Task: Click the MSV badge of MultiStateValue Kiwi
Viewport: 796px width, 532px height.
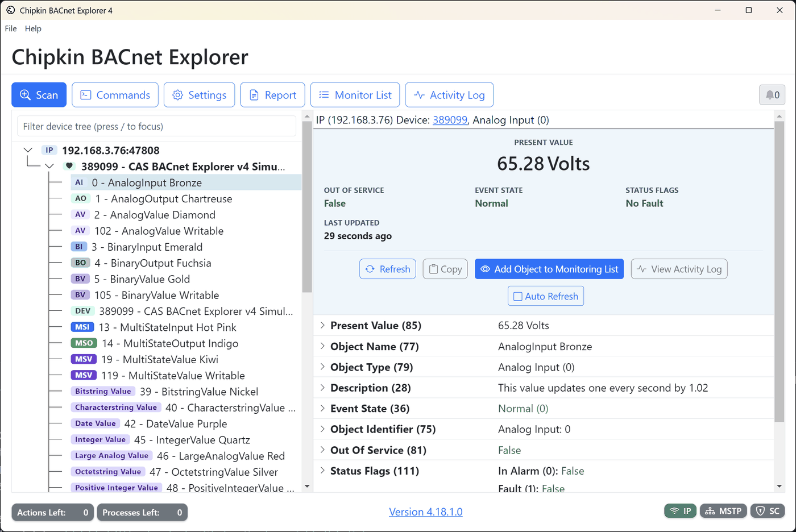Action: tap(84, 359)
